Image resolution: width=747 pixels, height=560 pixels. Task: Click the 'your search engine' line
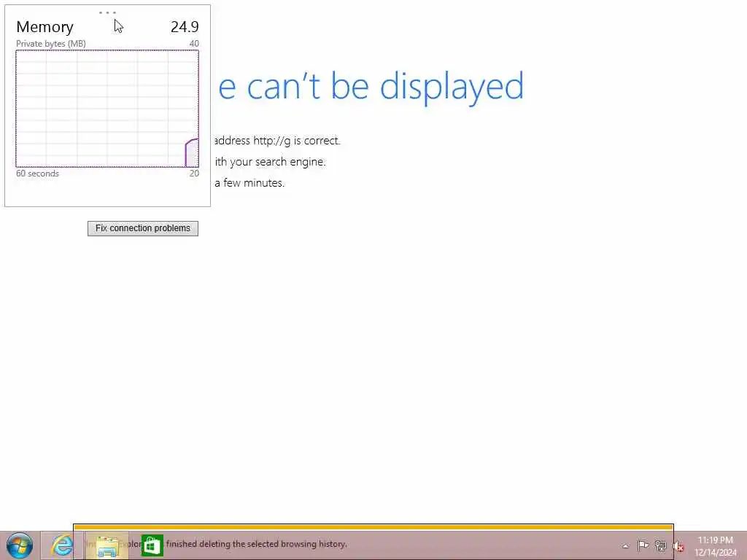tap(270, 162)
